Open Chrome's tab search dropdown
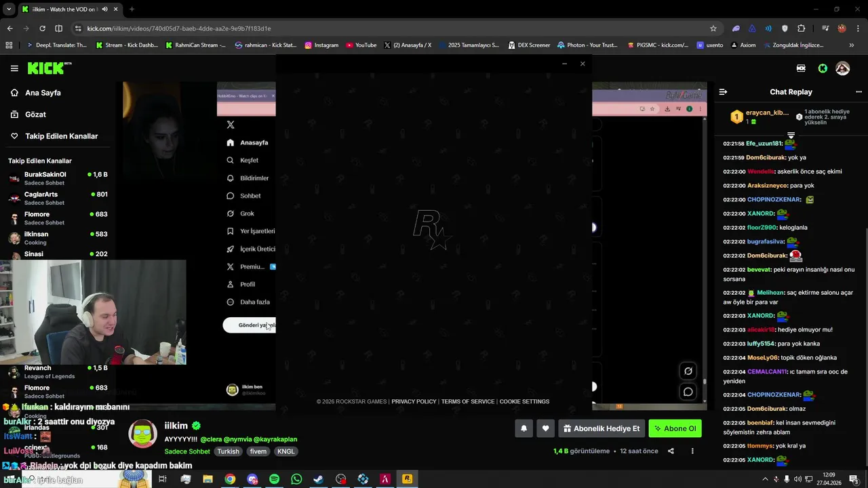This screenshot has height=488, width=868. pos(8,9)
